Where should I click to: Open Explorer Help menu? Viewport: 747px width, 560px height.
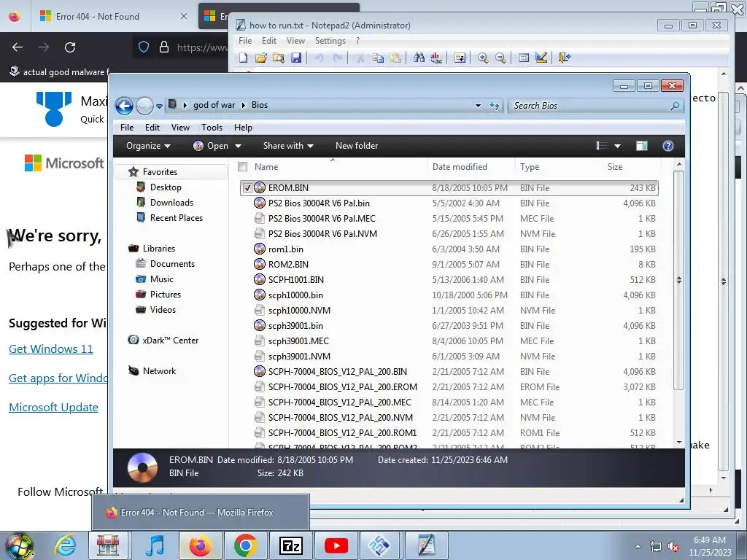(243, 127)
